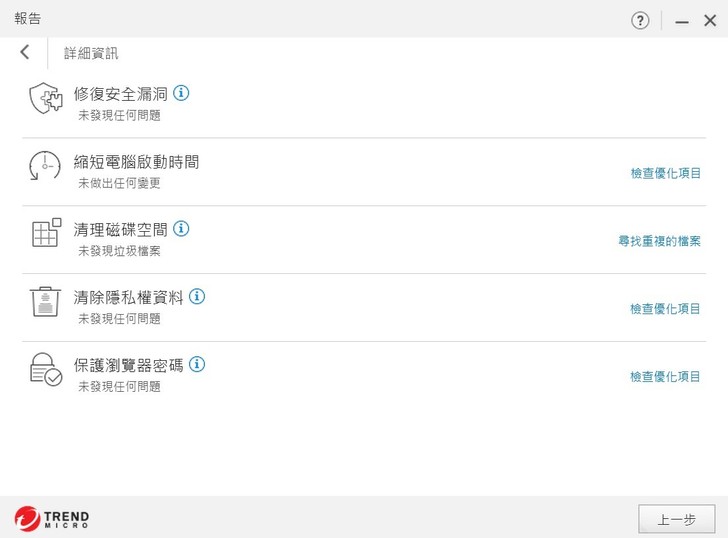Open the help question mark icon
This screenshot has width=728, height=538.
640,21
